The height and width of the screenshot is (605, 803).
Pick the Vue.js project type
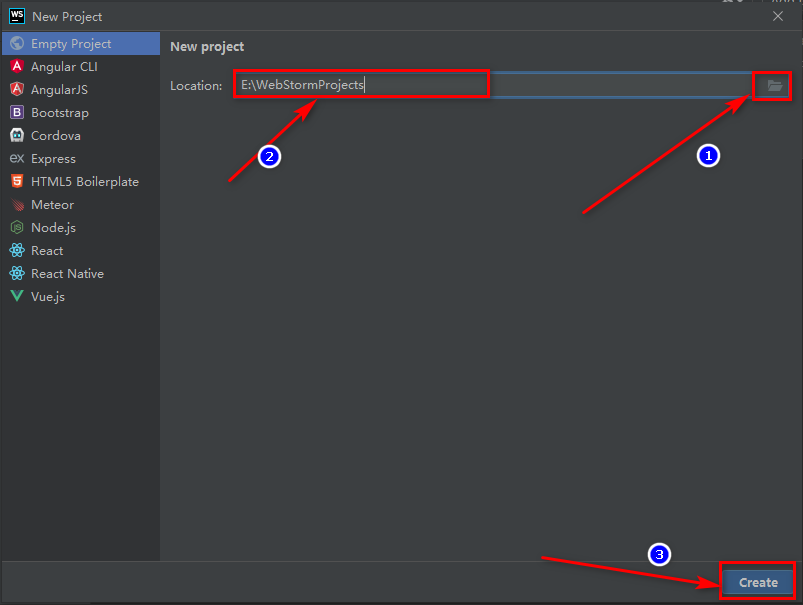coord(81,297)
